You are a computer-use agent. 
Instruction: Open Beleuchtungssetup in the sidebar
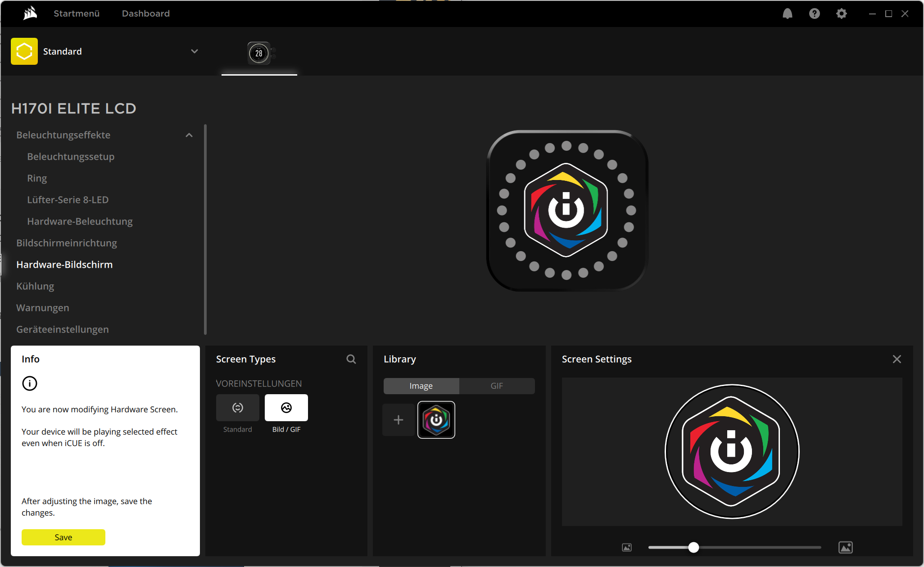click(x=71, y=157)
